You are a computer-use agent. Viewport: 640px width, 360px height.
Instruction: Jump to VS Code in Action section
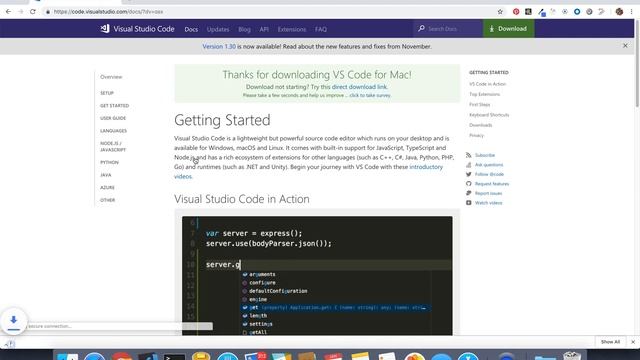(487, 84)
